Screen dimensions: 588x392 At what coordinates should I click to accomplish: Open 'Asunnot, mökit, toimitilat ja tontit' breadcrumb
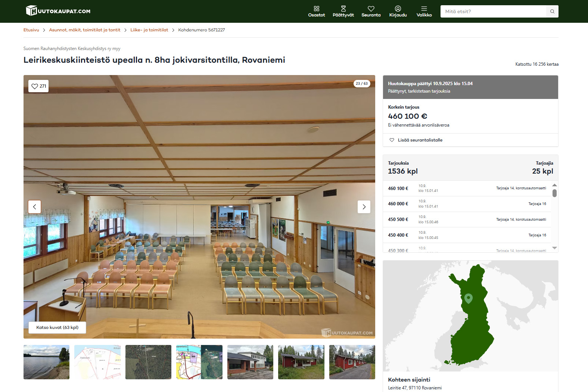[85, 30]
